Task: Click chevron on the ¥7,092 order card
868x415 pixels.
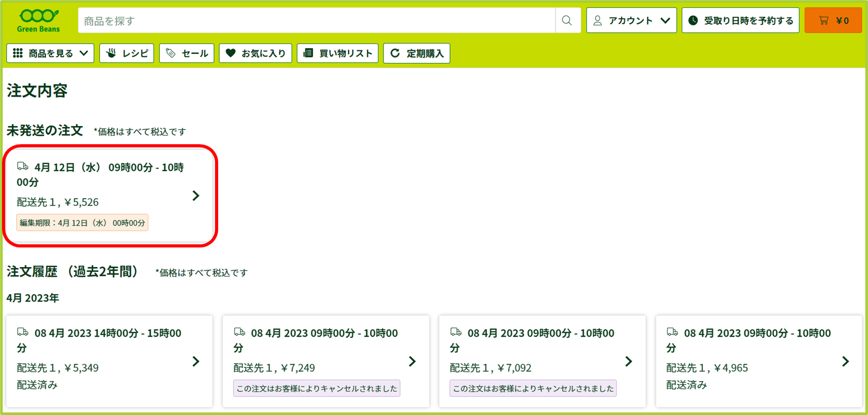Action: coord(629,362)
